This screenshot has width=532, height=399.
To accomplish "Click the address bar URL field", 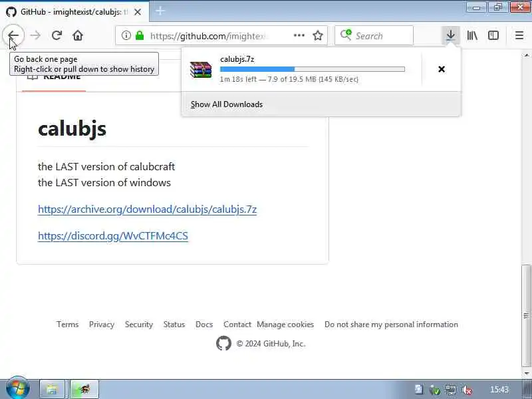I will coord(207,36).
